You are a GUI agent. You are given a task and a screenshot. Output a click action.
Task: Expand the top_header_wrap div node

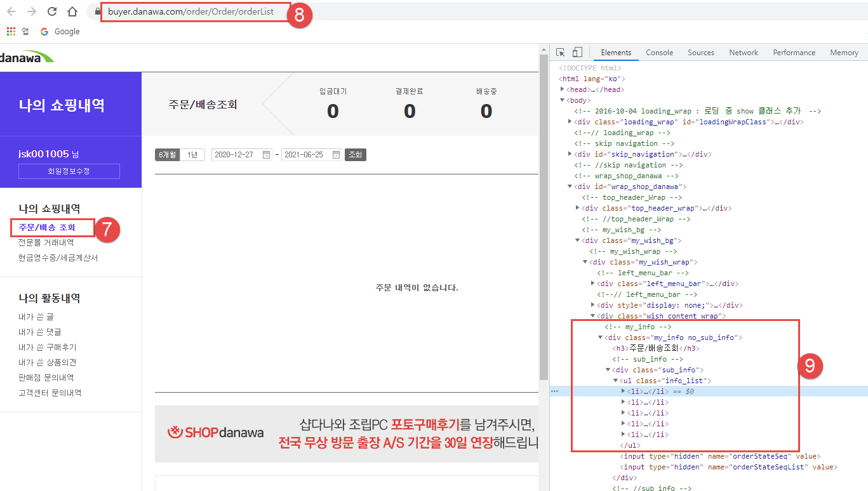[x=578, y=208]
